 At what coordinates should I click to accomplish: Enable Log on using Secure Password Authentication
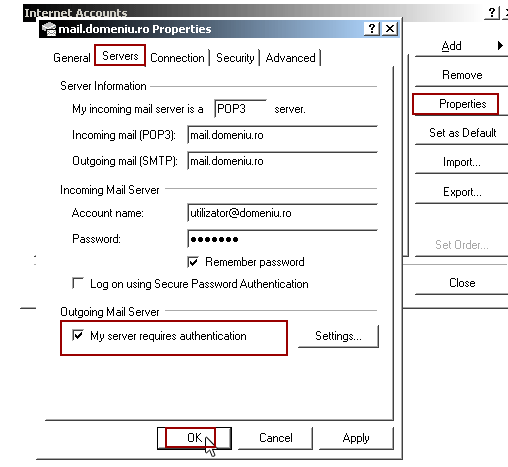pos(78,284)
